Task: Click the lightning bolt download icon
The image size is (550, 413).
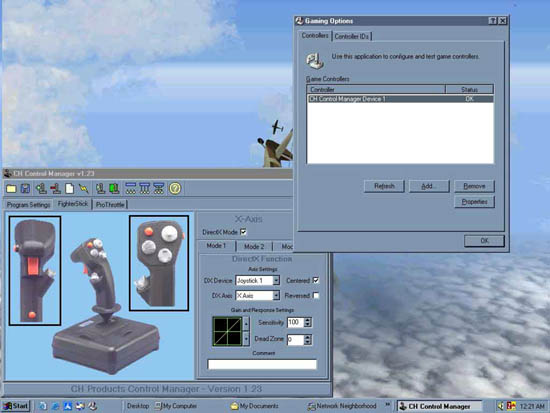Action: click(x=83, y=189)
